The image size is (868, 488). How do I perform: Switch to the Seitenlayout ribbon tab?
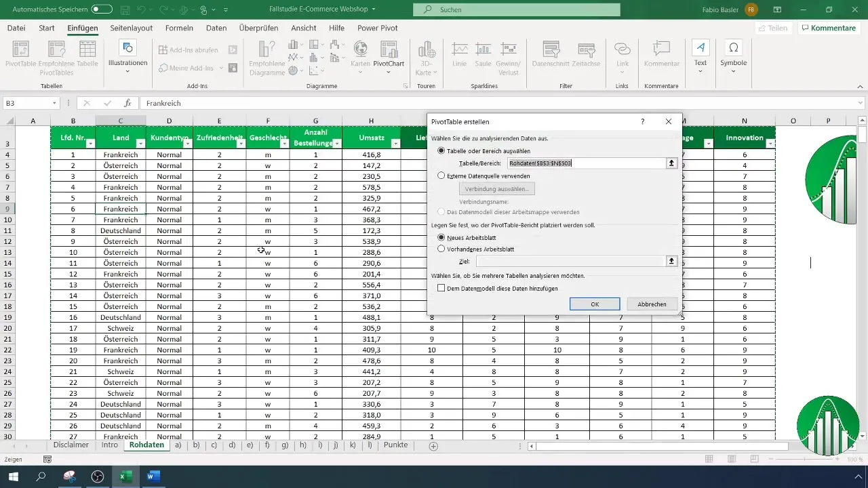(132, 28)
